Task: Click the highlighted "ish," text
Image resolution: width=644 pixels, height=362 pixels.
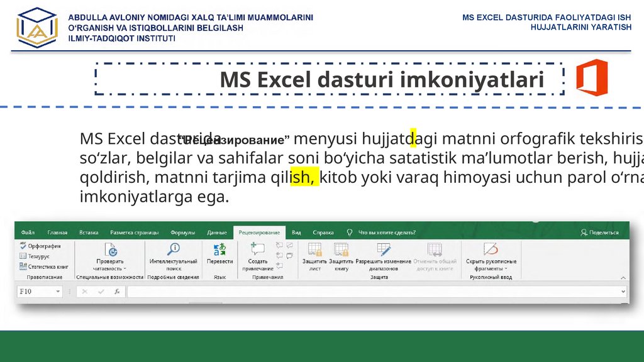Action: pos(304,177)
